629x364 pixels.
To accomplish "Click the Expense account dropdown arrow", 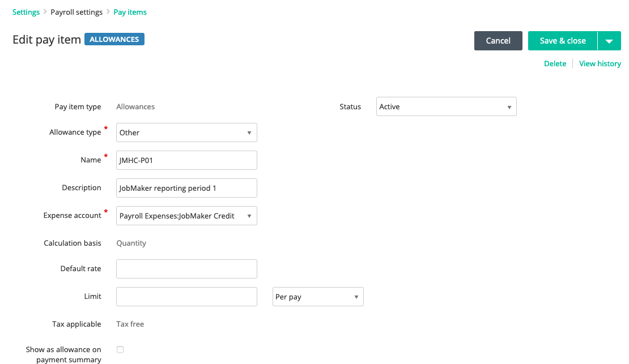I will click(249, 216).
